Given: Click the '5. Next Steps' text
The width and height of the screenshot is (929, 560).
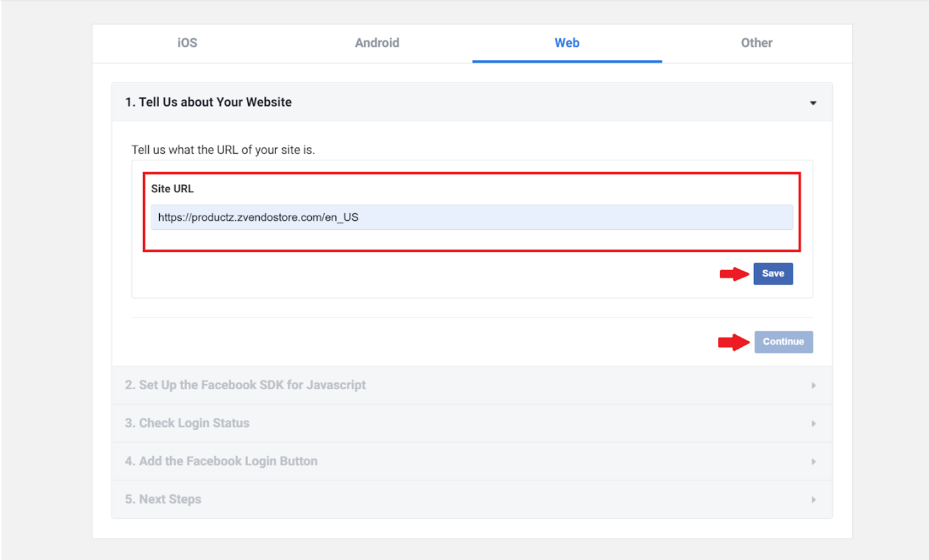Looking at the screenshot, I should (163, 499).
